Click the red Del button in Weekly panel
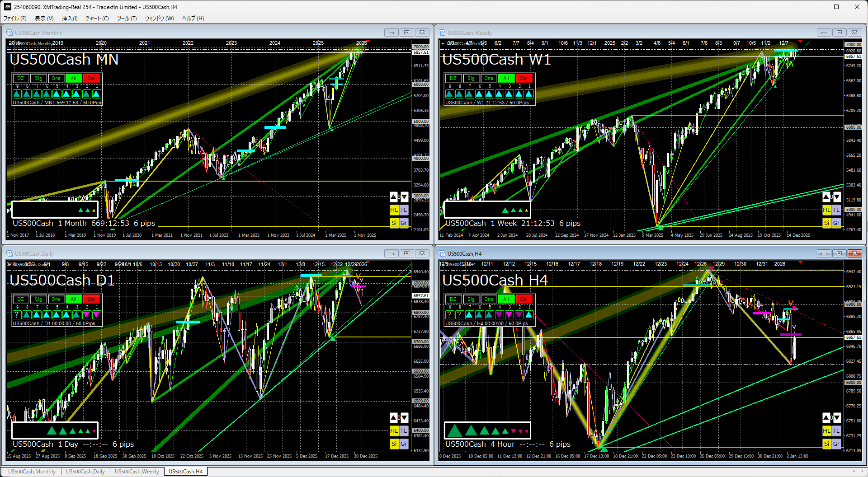The height and width of the screenshot is (477, 868). pos(524,78)
